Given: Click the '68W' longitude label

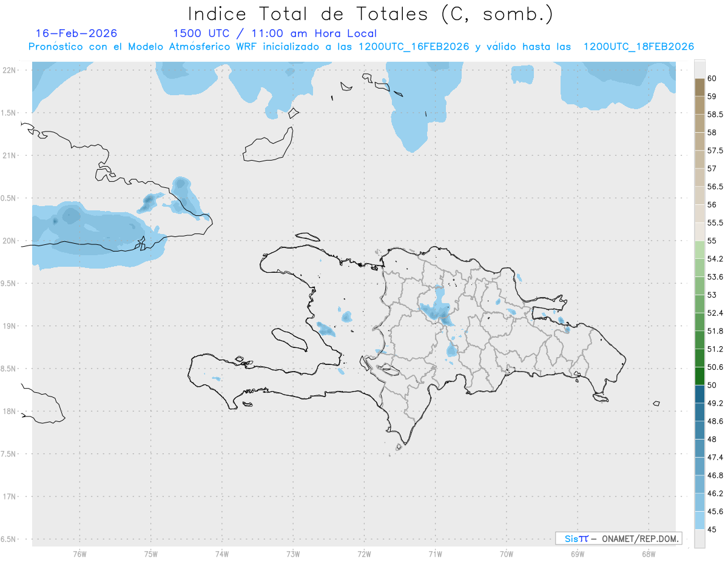Looking at the screenshot, I should 649,554.
